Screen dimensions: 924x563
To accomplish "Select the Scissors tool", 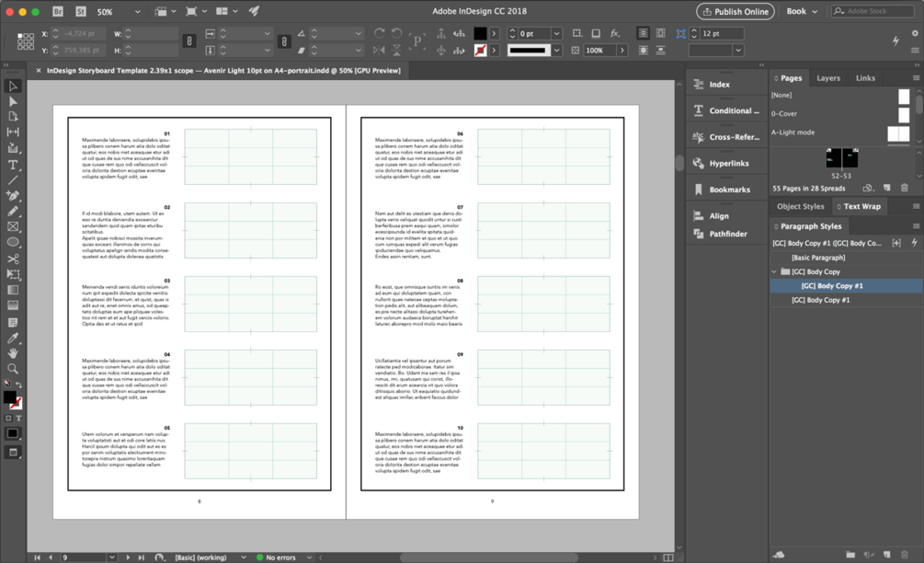I will (12, 259).
